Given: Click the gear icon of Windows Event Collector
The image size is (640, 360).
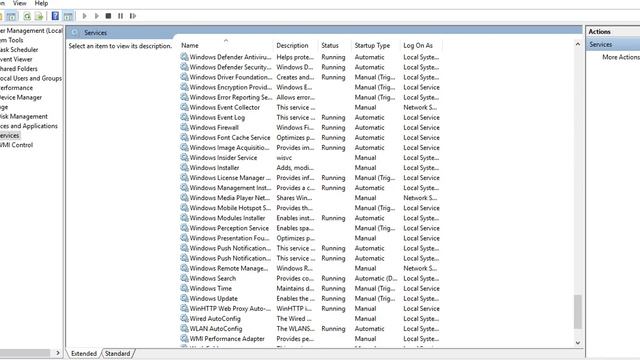Looking at the screenshot, I should [184, 107].
